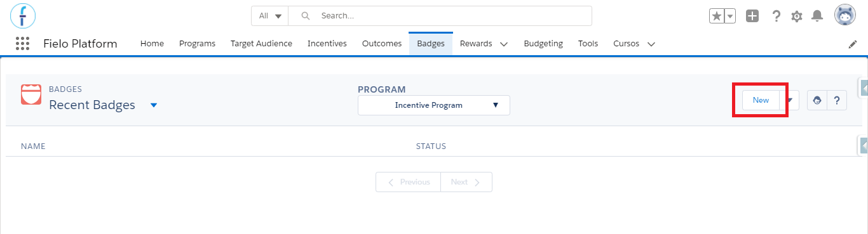Open the notifications bell icon
The height and width of the screenshot is (234, 868).
[818, 16]
